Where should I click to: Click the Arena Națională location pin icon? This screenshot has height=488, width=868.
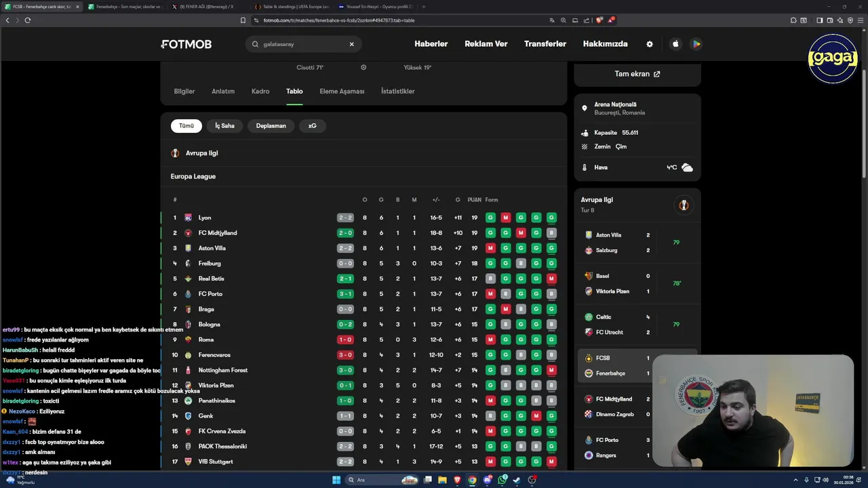pos(585,108)
